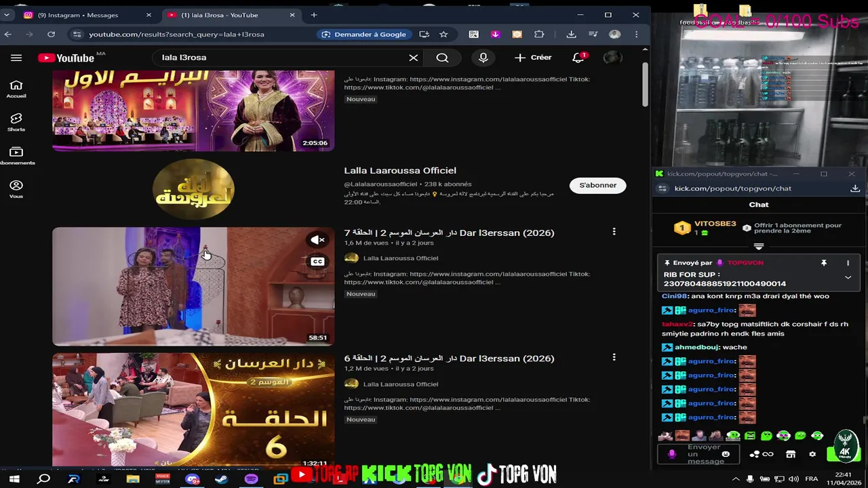Screen dimensions: 868x488
Task: Install app via the address bar install icon
Action: click(x=425, y=34)
